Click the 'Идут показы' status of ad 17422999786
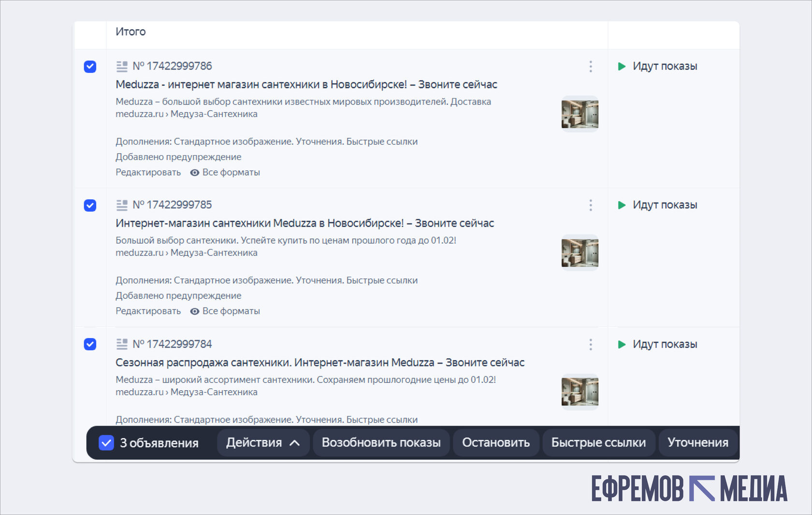Viewport: 812px width, 515px height. [665, 66]
